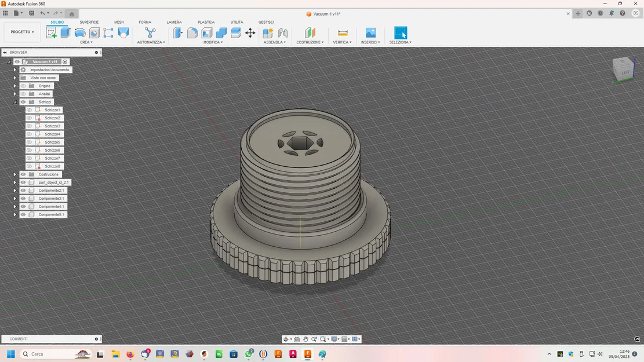
Task: Switch to the SUPERFICIE tab
Action: click(89, 22)
